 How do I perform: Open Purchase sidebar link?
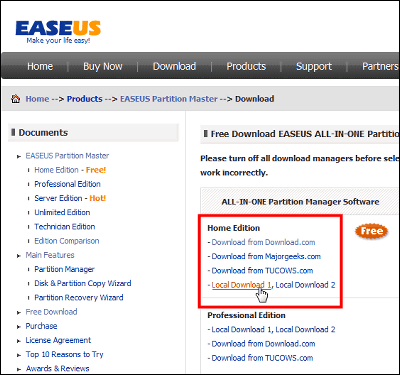point(41,326)
